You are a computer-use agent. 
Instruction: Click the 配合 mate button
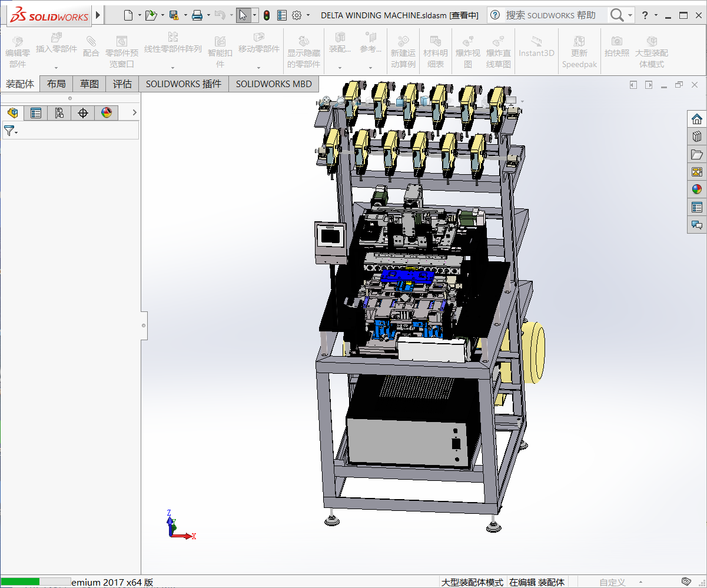(91, 46)
